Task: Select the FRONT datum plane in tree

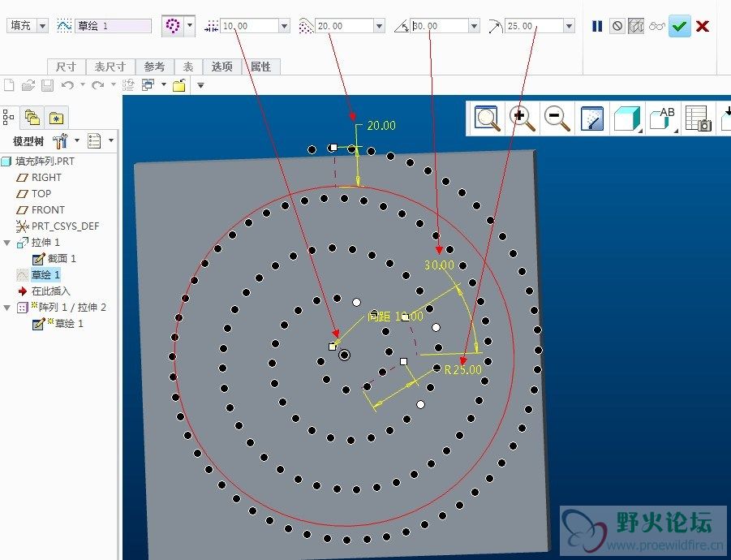Action: click(x=47, y=209)
